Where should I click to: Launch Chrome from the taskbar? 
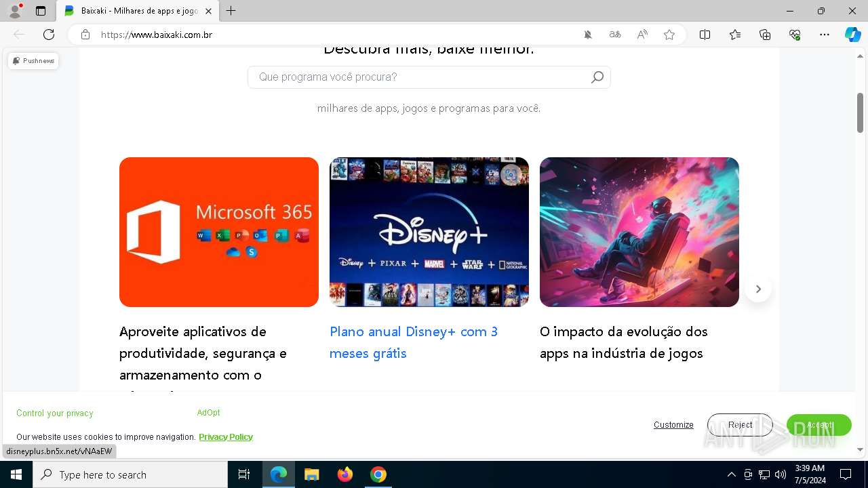pyautogui.click(x=378, y=474)
